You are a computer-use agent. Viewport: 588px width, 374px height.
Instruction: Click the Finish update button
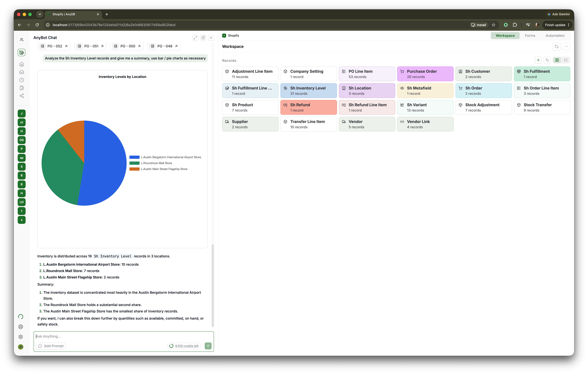point(557,25)
